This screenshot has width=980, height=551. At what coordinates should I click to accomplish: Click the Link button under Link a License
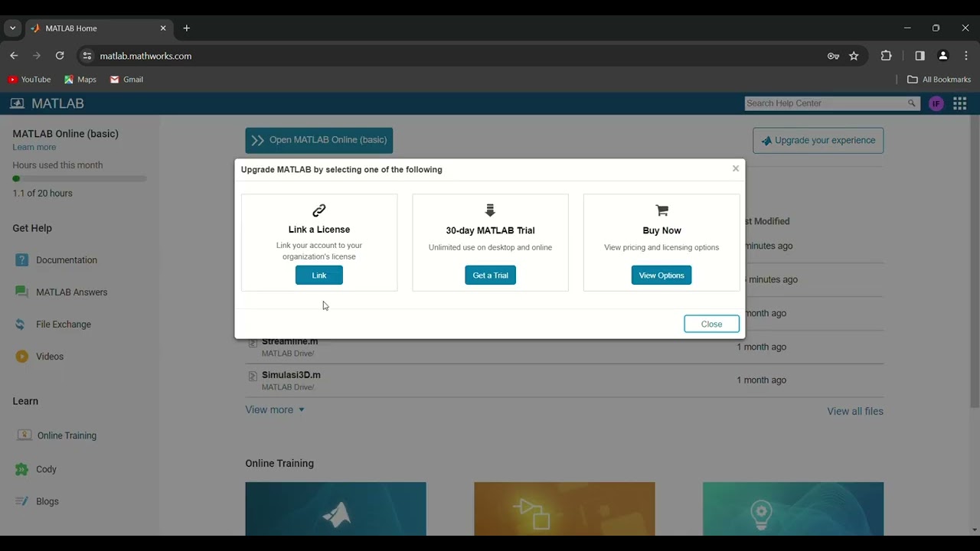point(319,275)
